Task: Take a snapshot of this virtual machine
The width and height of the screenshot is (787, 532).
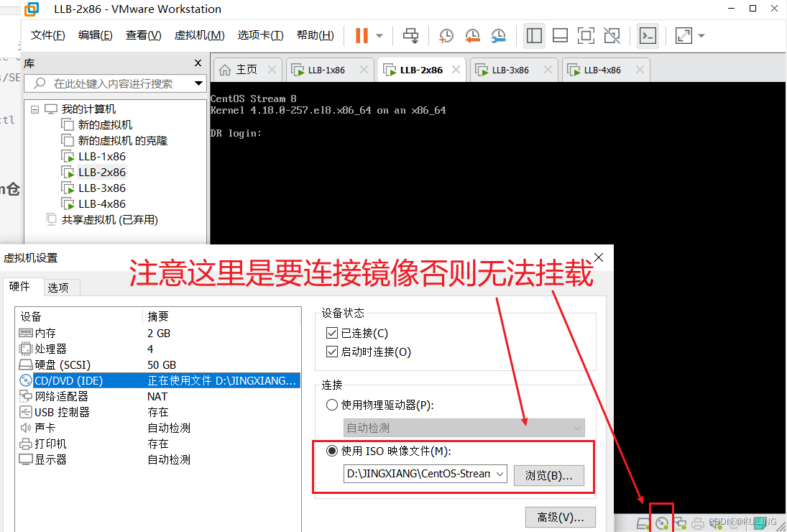Action: pyautogui.click(x=446, y=36)
